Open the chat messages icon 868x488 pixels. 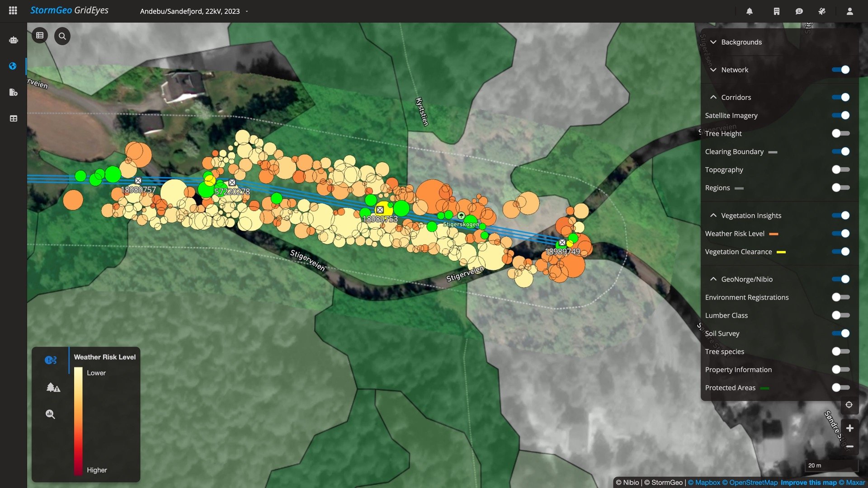coord(799,11)
